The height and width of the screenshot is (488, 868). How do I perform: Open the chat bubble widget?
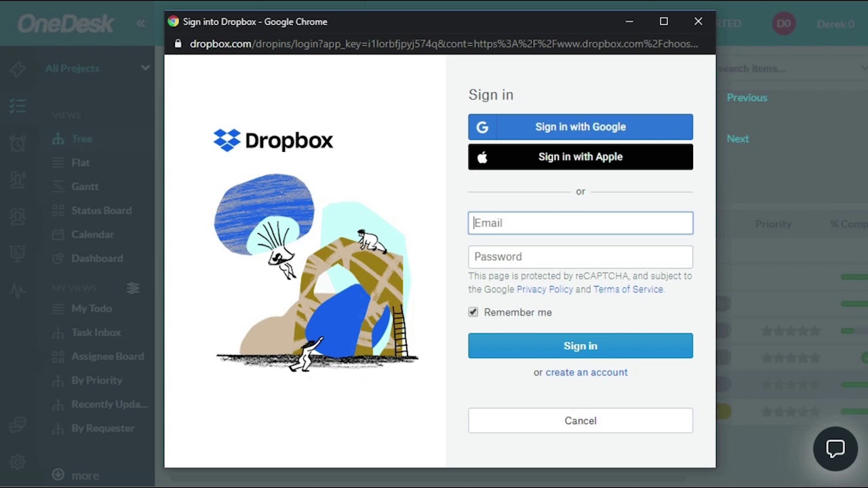pyautogui.click(x=835, y=449)
